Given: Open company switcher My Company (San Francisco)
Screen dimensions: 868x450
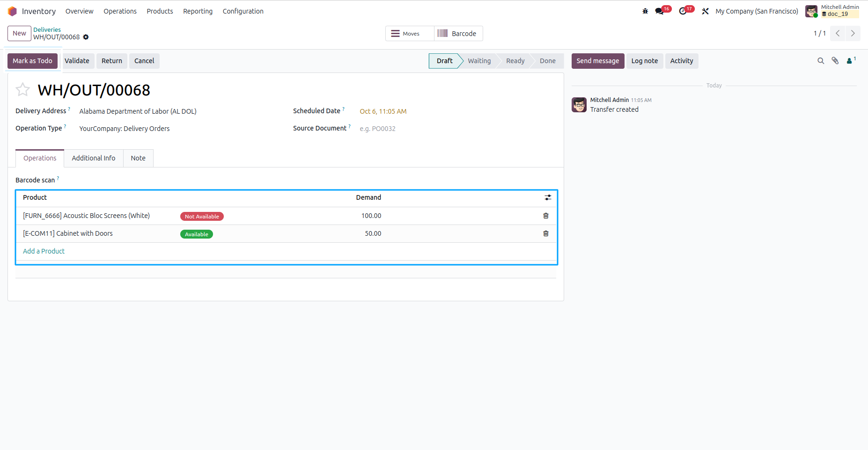Looking at the screenshot, I should click(x=757, y=11).
